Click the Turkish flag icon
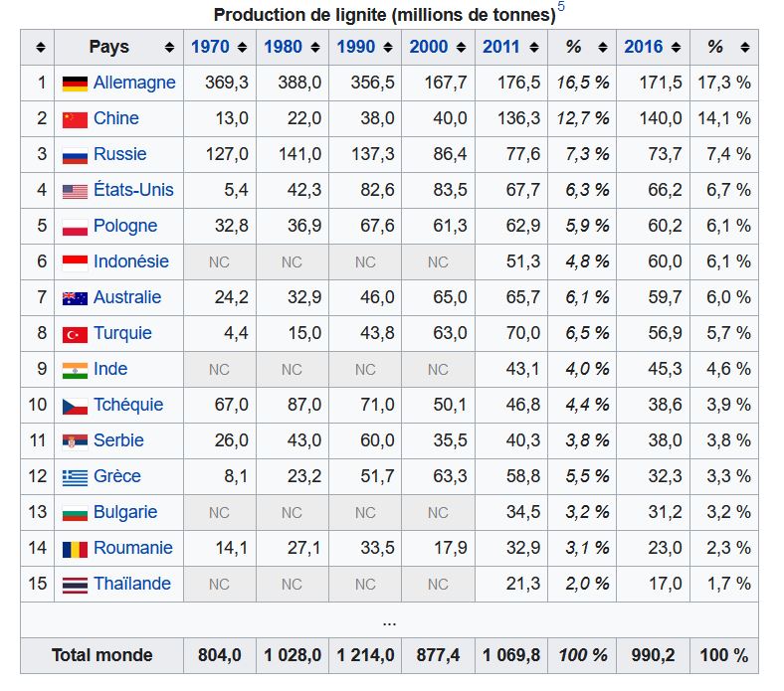This screenshot has width=784, height=691. 75,334
